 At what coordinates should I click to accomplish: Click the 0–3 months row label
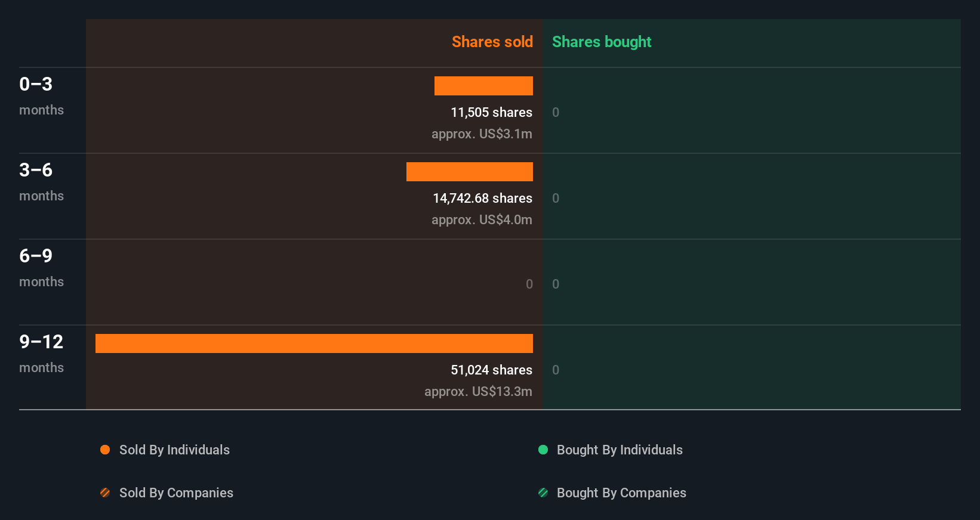(41, 95)
